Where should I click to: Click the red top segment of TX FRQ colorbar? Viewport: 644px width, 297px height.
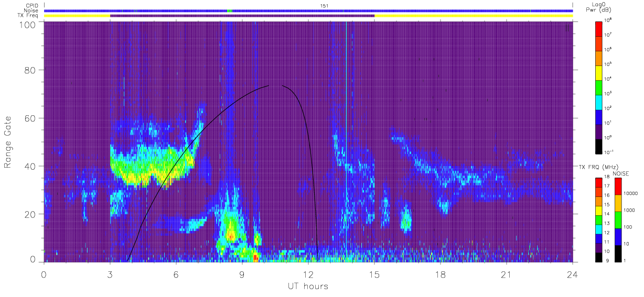click(599, 182)
